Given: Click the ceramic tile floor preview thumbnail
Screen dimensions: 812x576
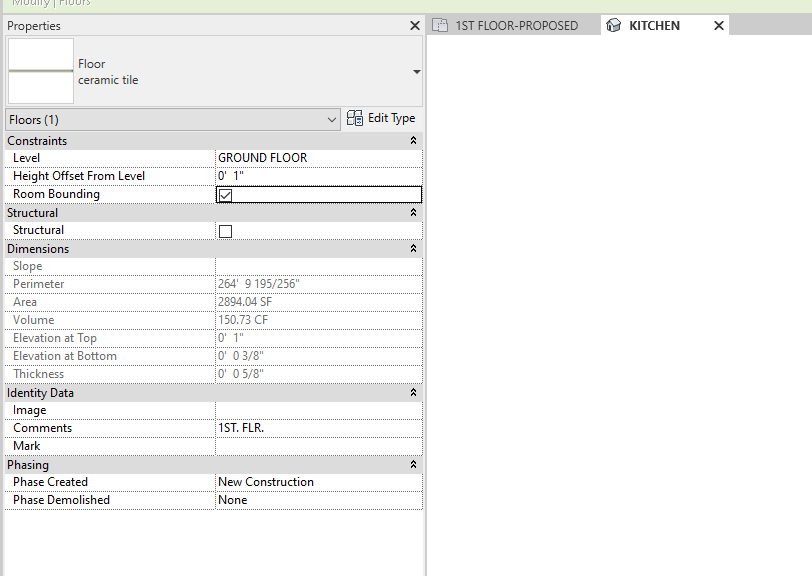Looking at the screenshot, I should pos(40,71).
